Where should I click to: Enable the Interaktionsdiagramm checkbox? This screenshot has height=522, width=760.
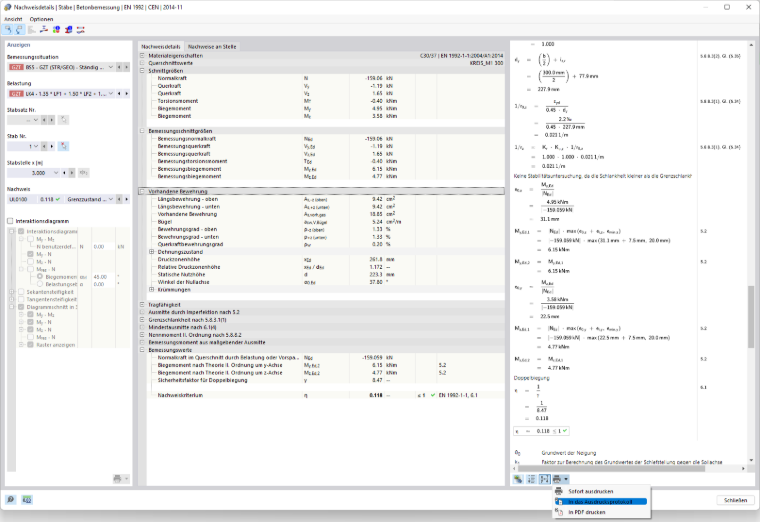point(10,221)
